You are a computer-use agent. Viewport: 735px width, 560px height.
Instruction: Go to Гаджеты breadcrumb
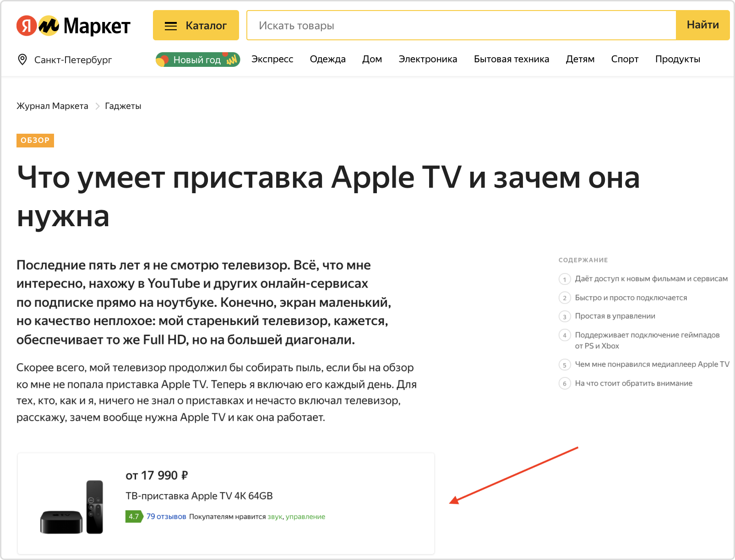click(123, 106)
